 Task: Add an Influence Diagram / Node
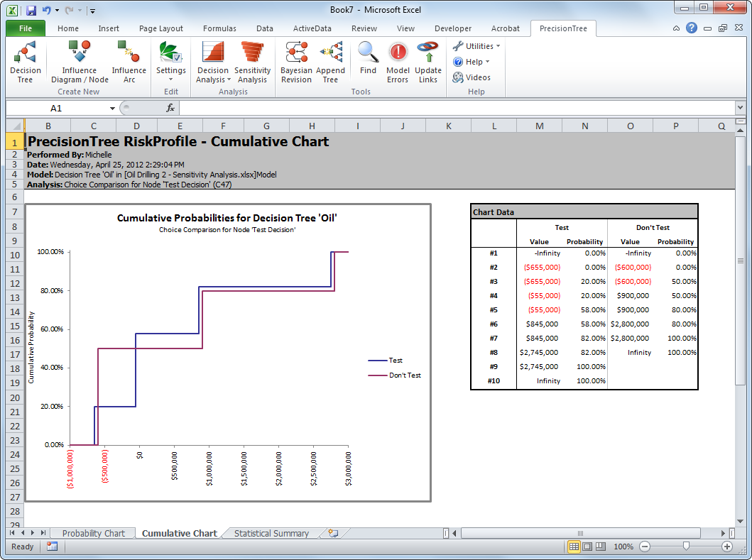pyautogui.click(x=80, y=62)
